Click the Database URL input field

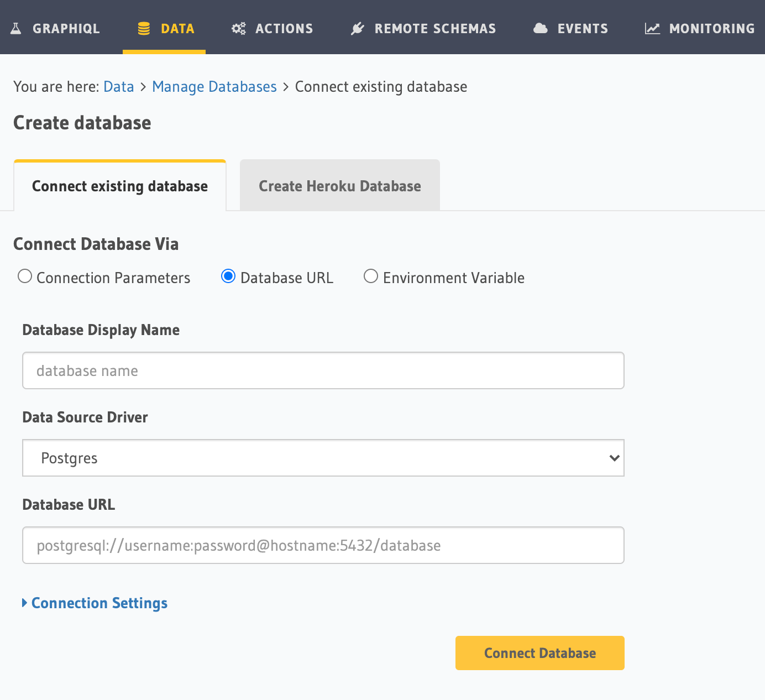point(323,545)
